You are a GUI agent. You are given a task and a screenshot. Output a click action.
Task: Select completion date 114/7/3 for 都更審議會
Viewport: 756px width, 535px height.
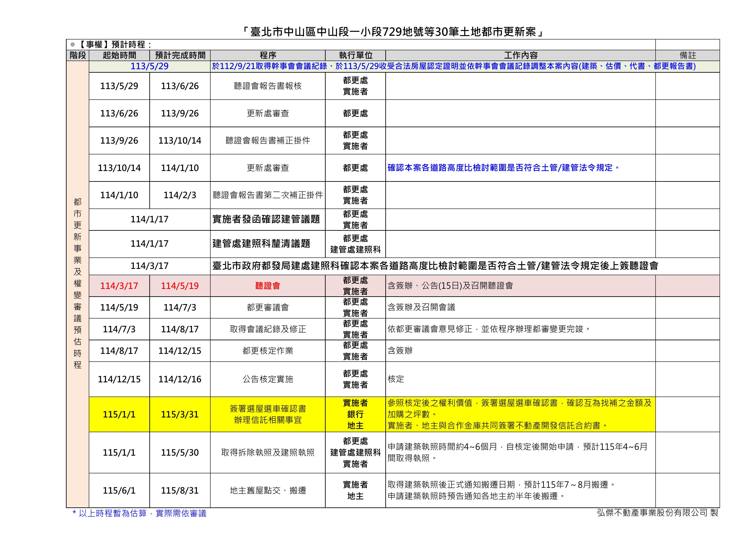tap(180, 308)
